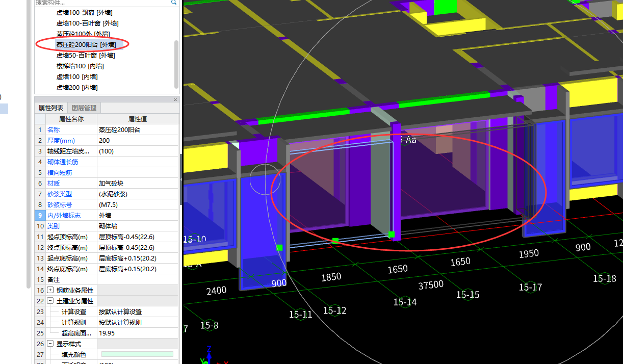623x364 pixels.
Task: Select 蒸压砼100外 [外墙] component
Action: tap(83, 34)
